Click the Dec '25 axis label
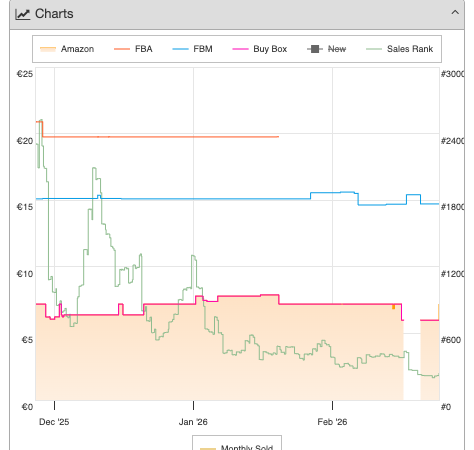The width and height of the screenshot is (474, 450). coord(54,422)
